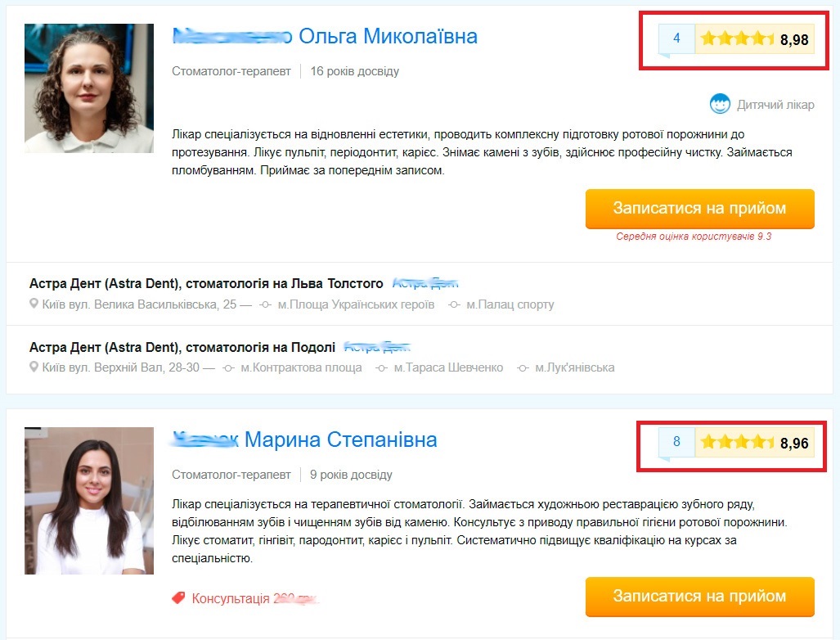Open Марина Степанівна doctor profile link
Viewport: 840px width, 640px height.
point(304,439)
